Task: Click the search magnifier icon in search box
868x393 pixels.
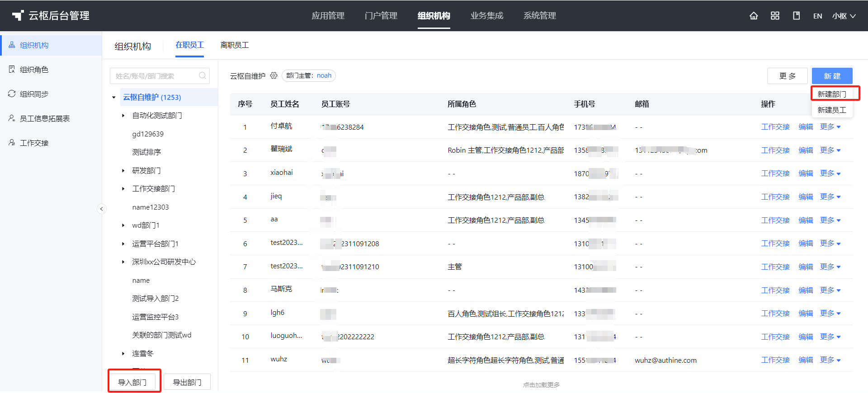Action: click(203, 76)
